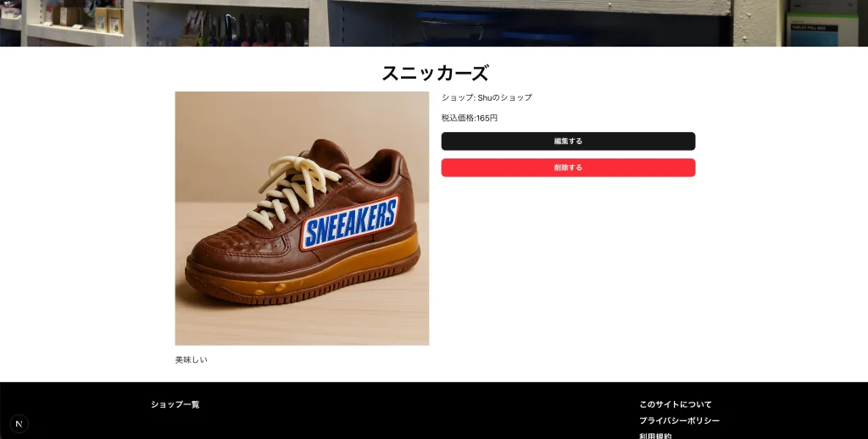Click the Shuのショップ shop name text
This screenshot has width=868, height=439.
point(505,97)
